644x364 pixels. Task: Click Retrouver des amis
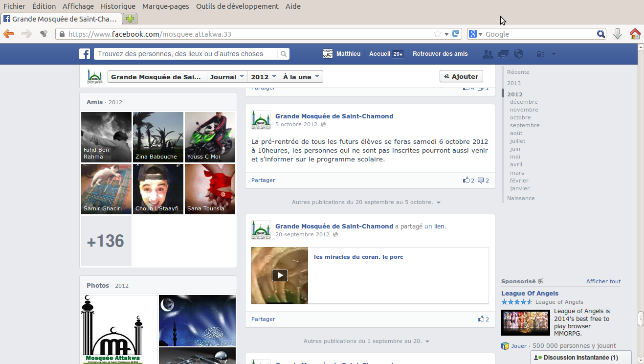pos(440,54)
